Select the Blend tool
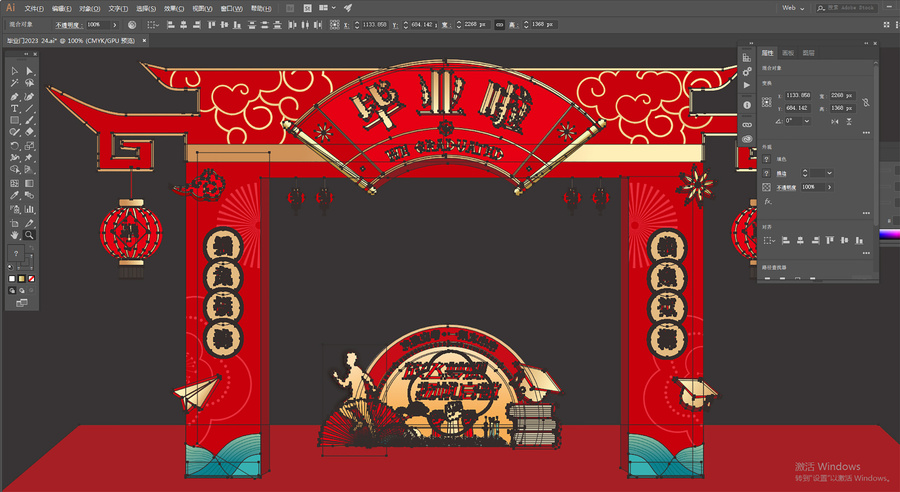This screenshot has width=900, height=492. (x=29, y=196)
